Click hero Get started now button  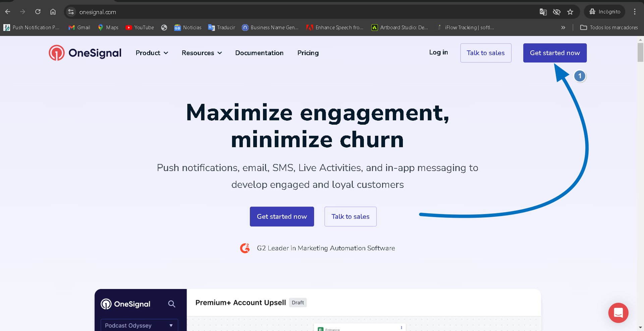pos(282,217)
